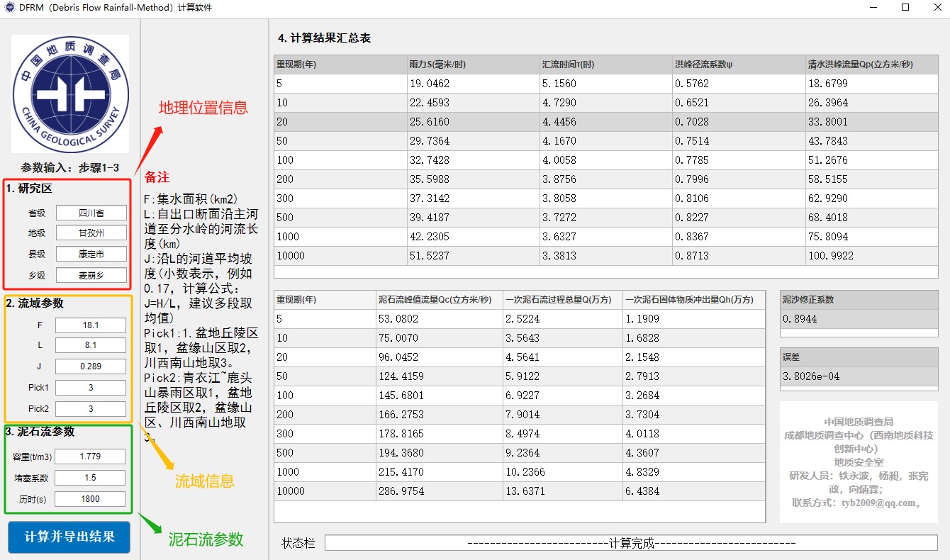Select the 堵塞系数 blockage coefficient field
950x560 pixels.
coord(90,478)
